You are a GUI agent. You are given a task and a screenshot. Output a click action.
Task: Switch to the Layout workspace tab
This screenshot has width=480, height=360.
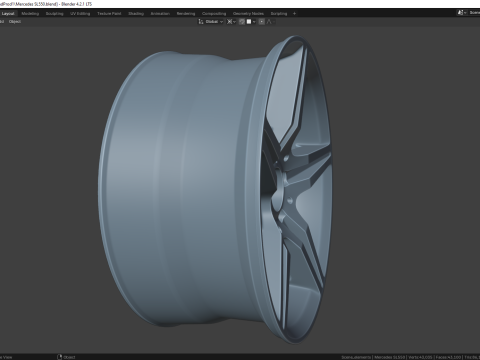click(8, 14)
